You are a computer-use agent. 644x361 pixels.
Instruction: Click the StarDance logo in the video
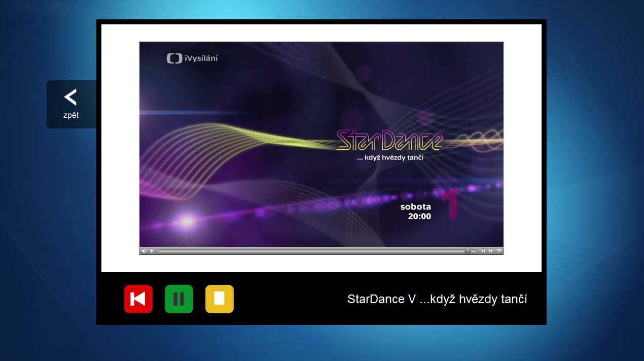pos(389,141)
